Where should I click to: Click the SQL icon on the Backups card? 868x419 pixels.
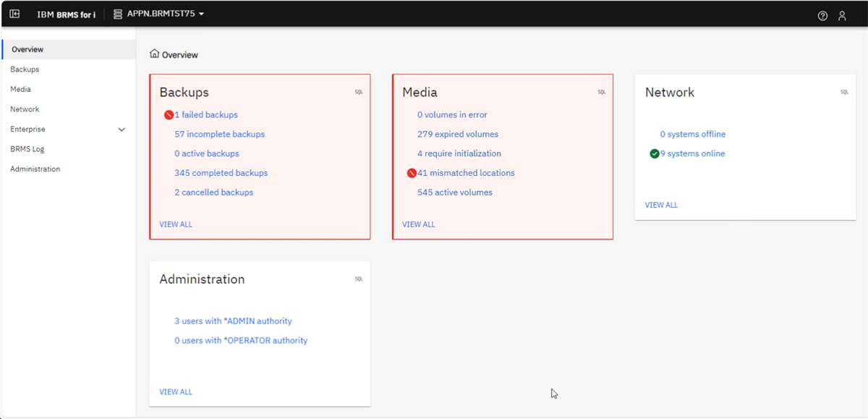click(358, 92)
